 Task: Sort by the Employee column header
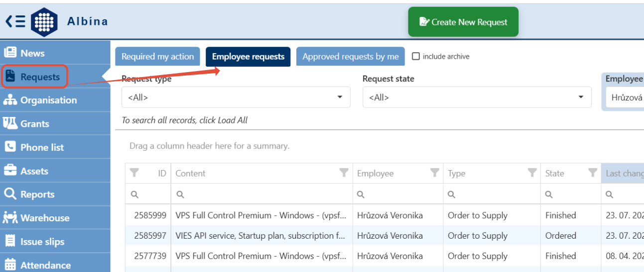(x=375, y=174)
